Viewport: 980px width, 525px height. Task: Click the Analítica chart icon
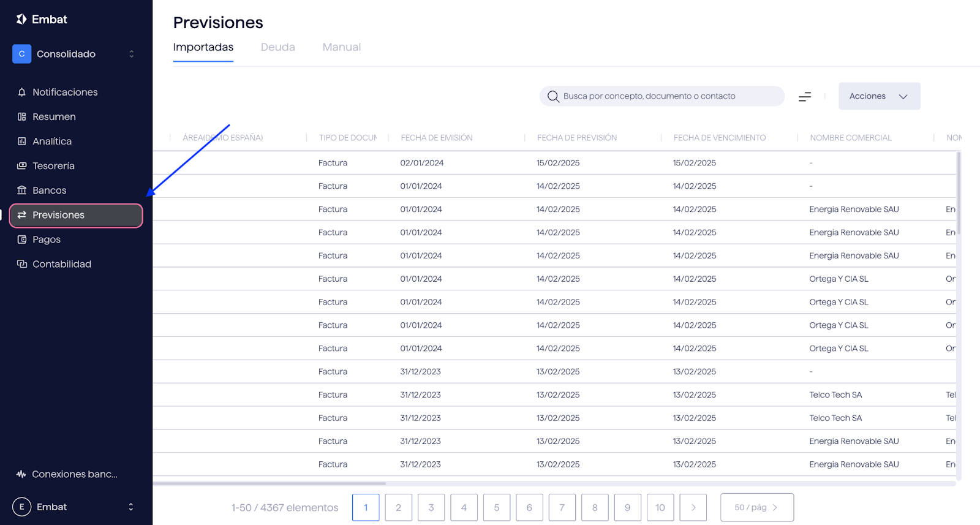pos(22,141)
